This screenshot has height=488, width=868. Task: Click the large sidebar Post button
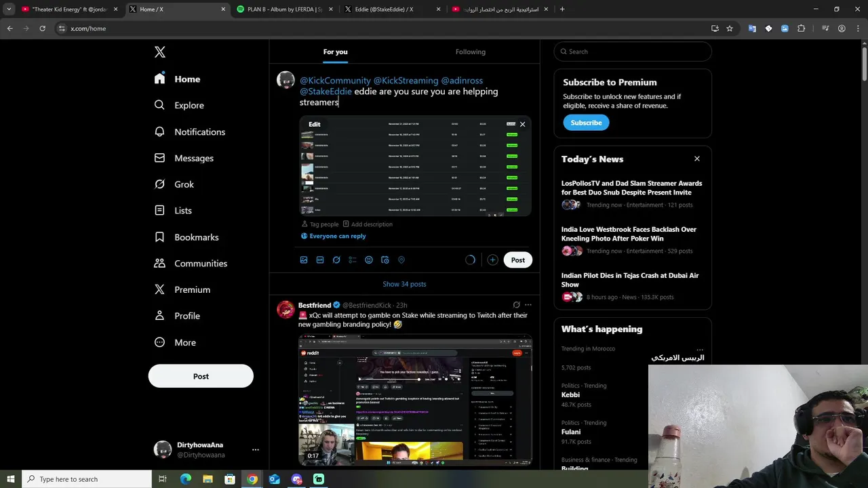coord(201,376)
